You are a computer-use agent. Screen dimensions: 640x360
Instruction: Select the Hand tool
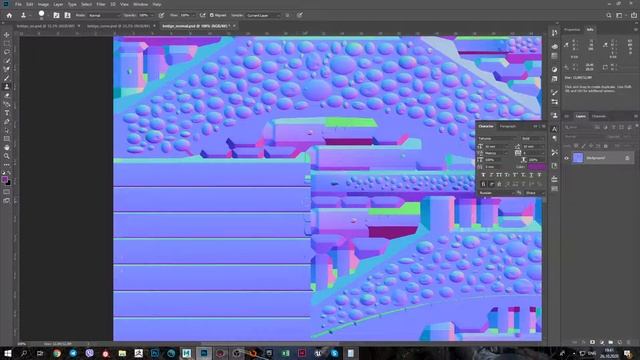pyautogui.click(x=7, y=147)
